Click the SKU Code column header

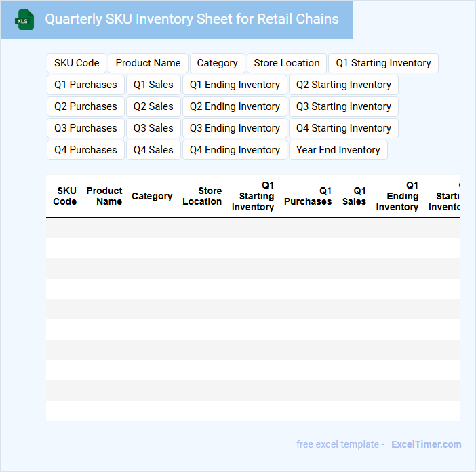point(65,196)
